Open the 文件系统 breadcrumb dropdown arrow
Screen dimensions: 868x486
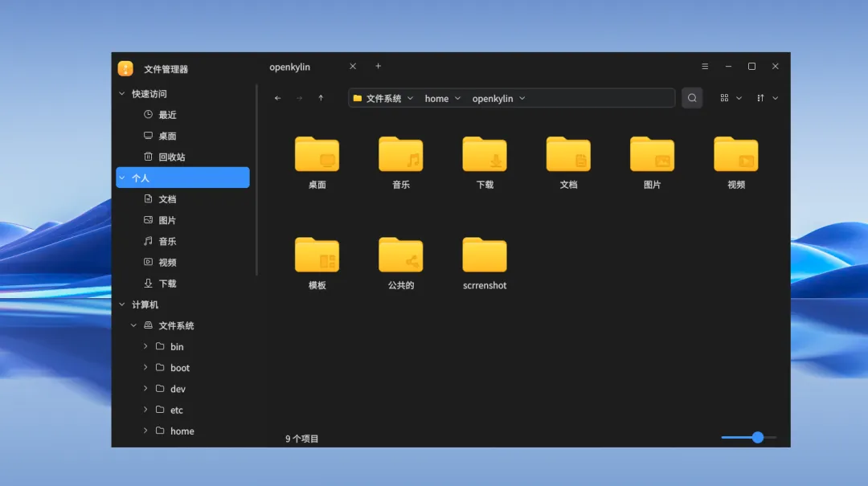[x=410, y=98]
